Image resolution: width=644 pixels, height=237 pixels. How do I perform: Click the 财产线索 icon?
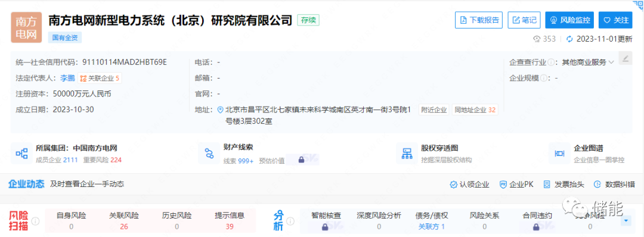pos(209,154)
